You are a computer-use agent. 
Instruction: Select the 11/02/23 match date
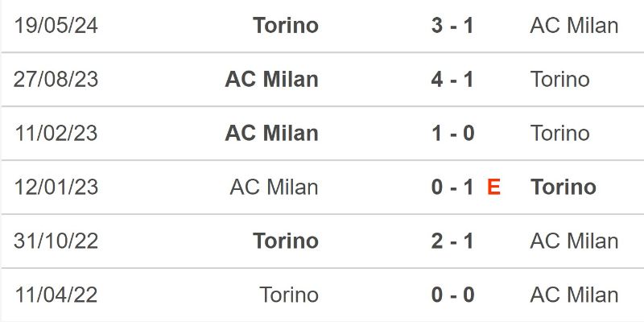tap(56, 134)
